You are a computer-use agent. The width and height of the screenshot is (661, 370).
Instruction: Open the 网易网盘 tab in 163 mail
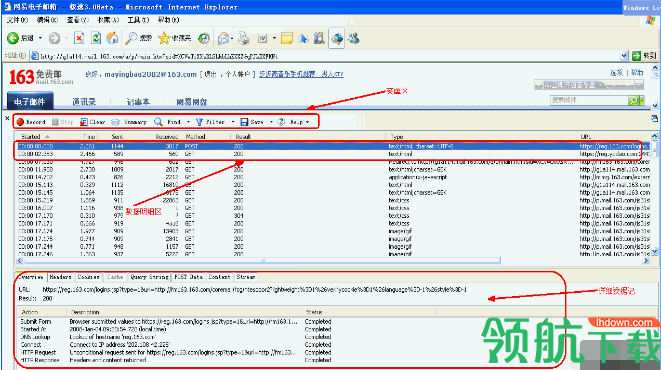coord(191,102)
